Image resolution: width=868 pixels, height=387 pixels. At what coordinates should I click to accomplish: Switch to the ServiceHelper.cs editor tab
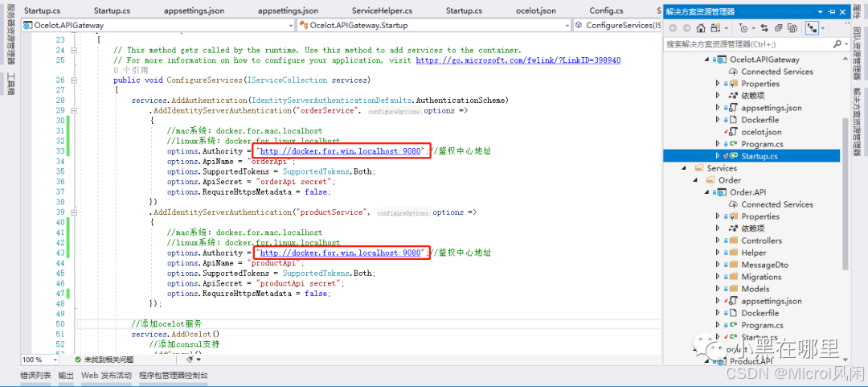tap(382, 10)
